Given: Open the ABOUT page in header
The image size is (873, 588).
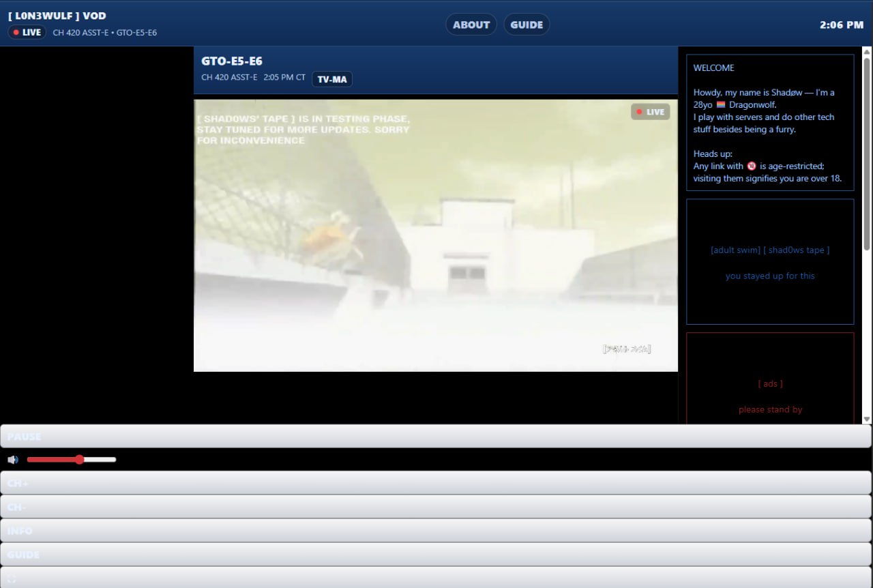Looking at the screenshot, I should [x=471, y=25].
